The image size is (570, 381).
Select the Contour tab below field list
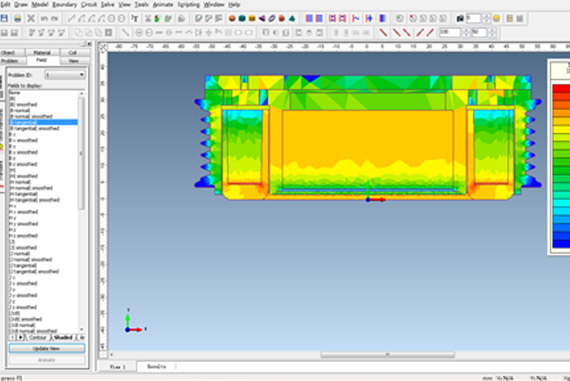pos(38,337)
